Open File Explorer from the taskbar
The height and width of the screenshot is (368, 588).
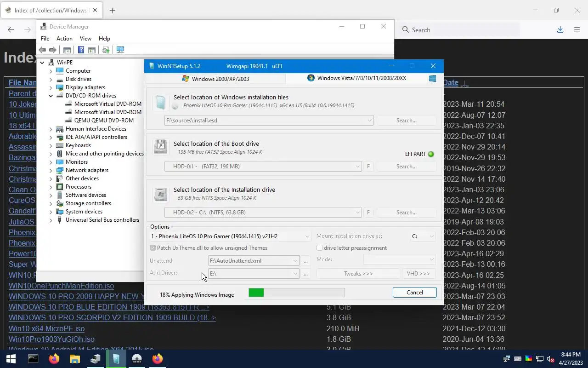coord(74,359)
